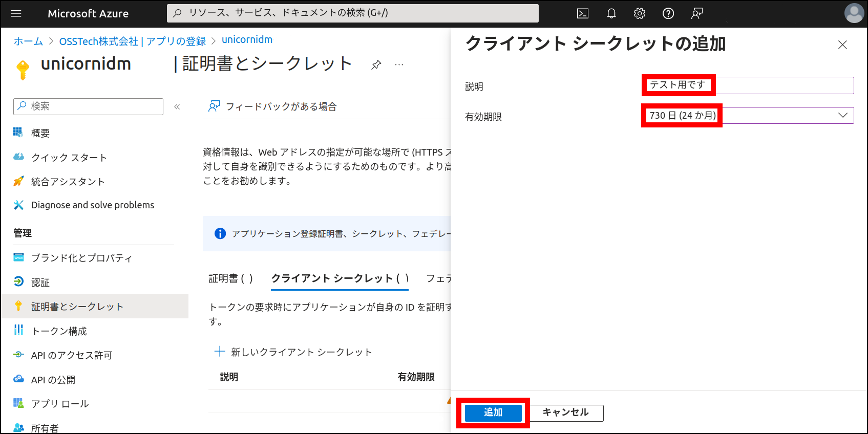The image size is (868, 434).
Task: Click the global resource search box
Action: [353, 13]
